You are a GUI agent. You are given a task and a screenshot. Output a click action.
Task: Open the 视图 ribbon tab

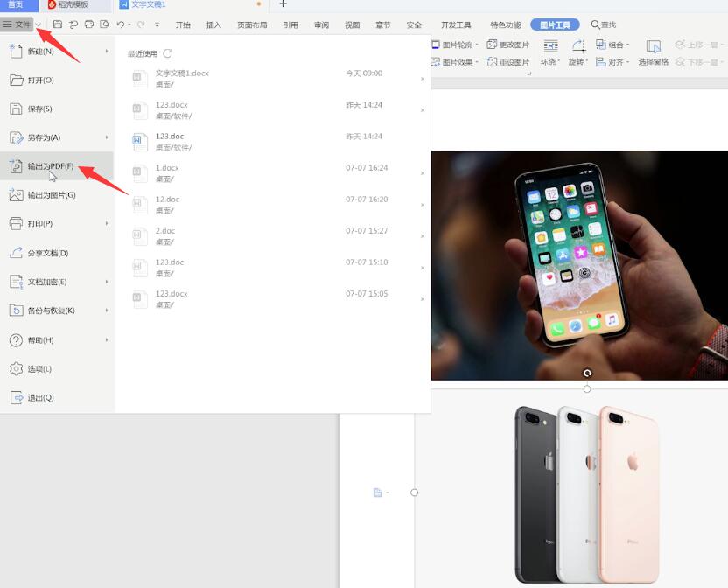coord(352,24)
